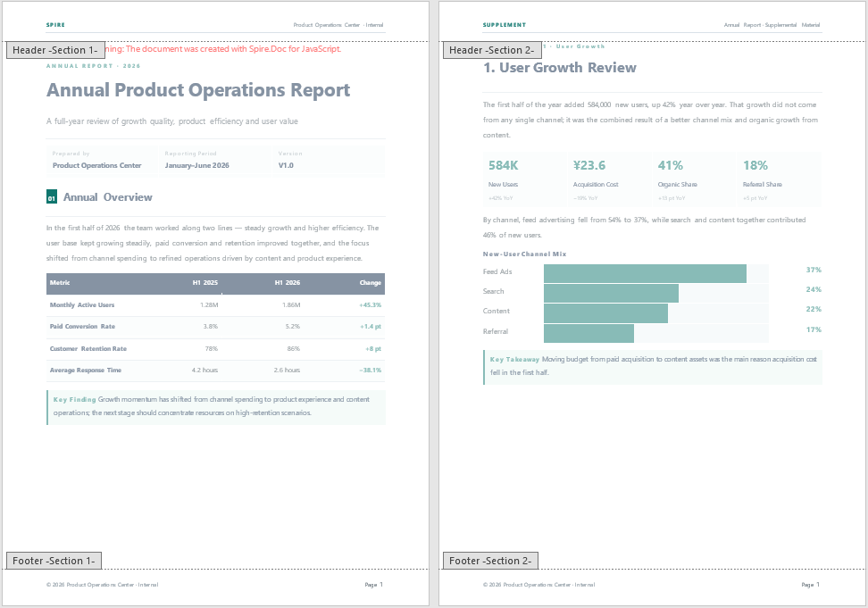868x608 pixels.
Task: Click the Section 2 copyright footer text
Action: pos(539,584)
